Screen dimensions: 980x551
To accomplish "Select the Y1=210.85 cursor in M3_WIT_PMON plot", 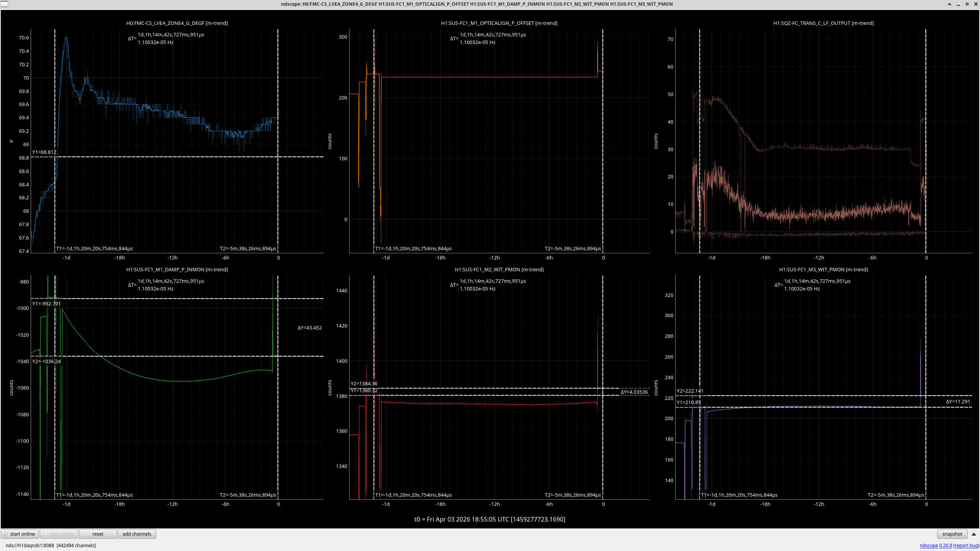I will pos(689,402).
